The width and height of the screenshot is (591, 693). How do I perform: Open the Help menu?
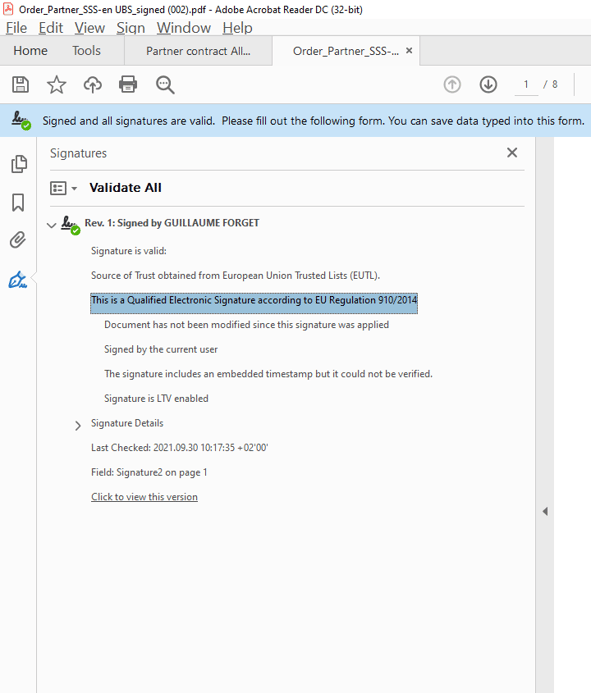point(237,28)
